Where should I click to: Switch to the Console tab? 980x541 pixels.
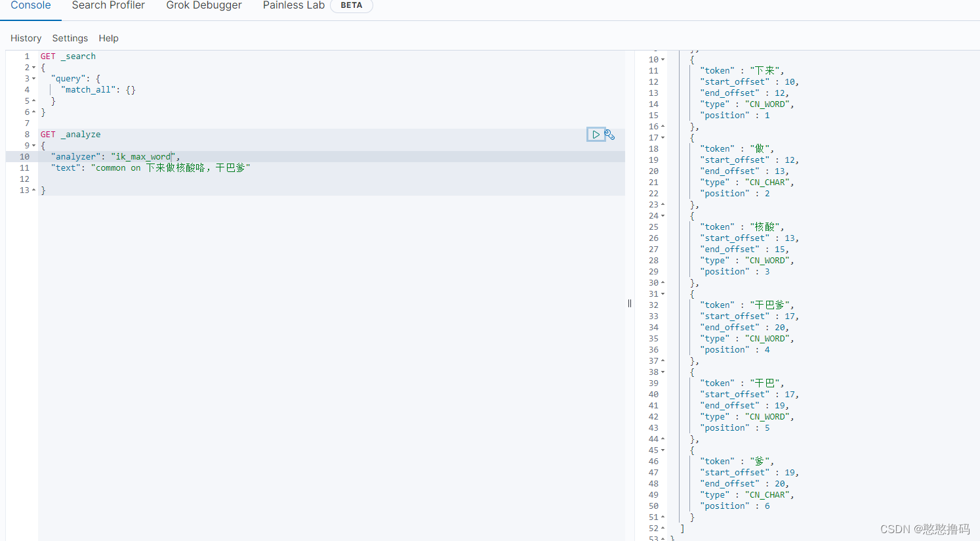click(31, 5)
